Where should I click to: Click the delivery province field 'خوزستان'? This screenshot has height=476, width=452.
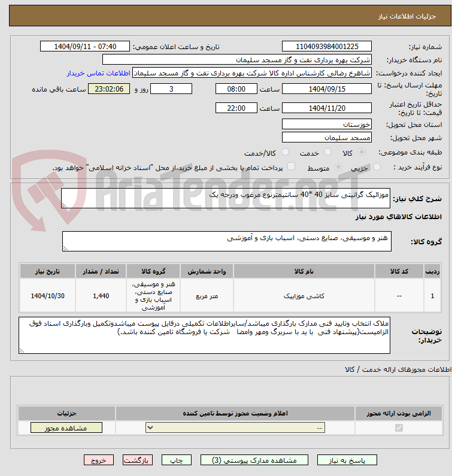(327, 125)
